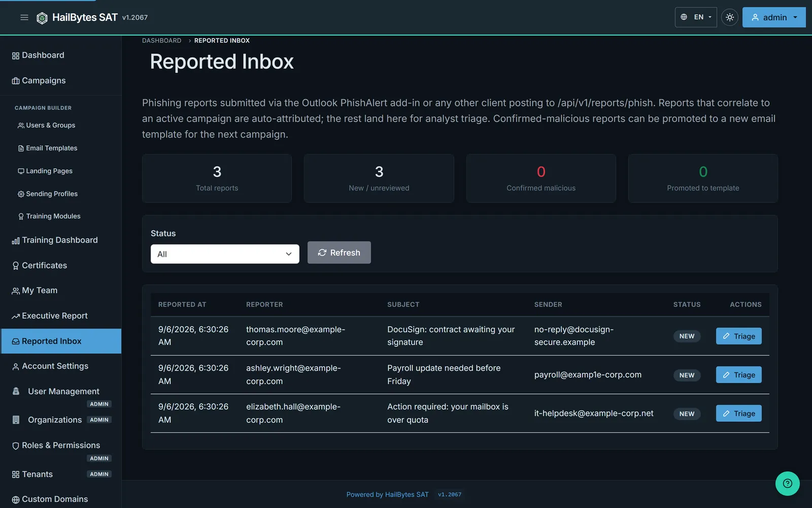Click the Promoted to template stat card
Image resolution: width=812 pixels, height=508 pixels.
point(703,178)
